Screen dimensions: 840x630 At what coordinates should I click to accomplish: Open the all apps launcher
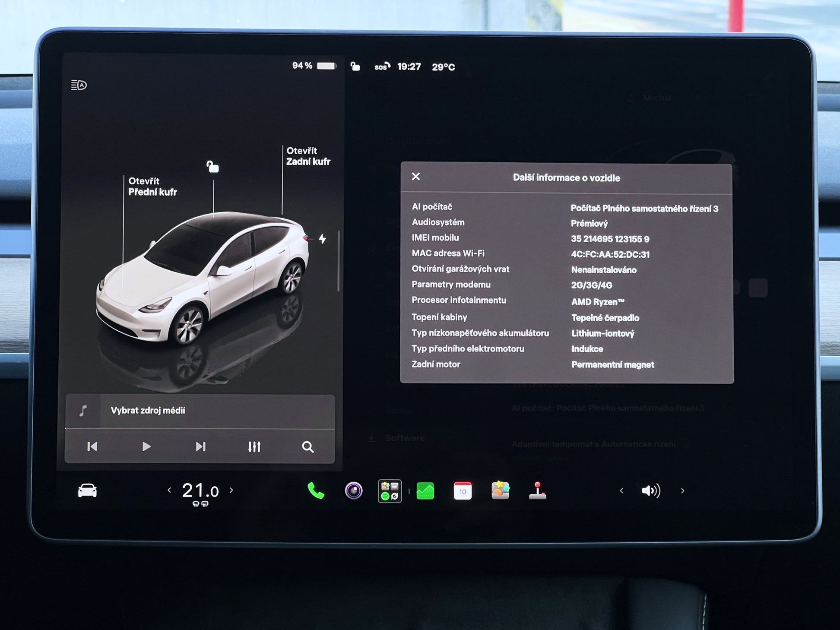point(390,491)
